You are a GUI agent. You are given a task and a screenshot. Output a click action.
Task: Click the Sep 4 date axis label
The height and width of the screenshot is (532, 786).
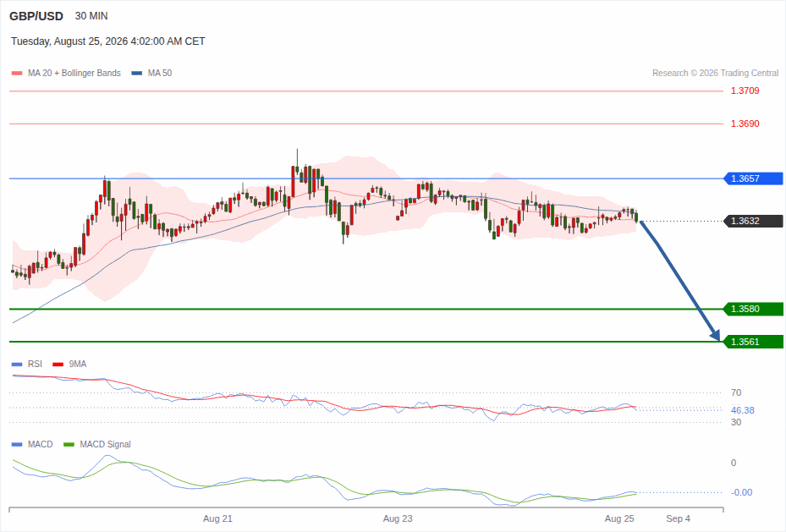coord(678,518)
